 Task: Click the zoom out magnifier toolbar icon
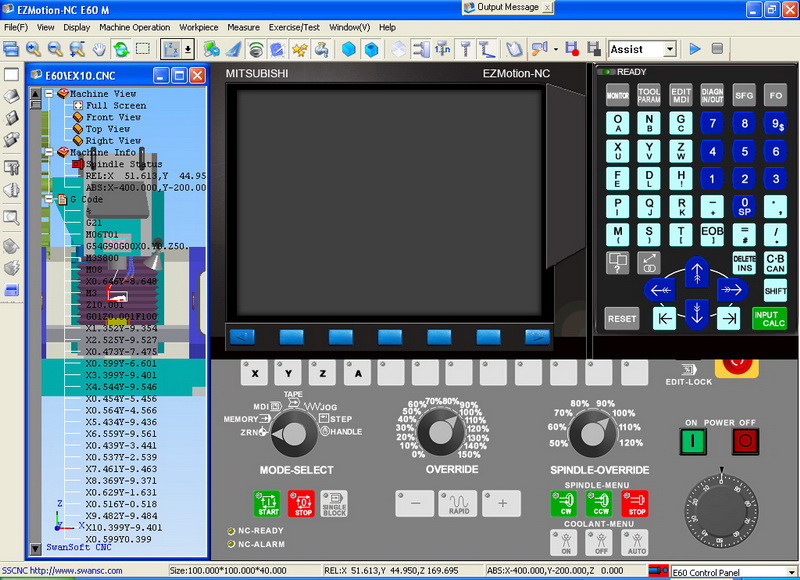tap(55, 49)
